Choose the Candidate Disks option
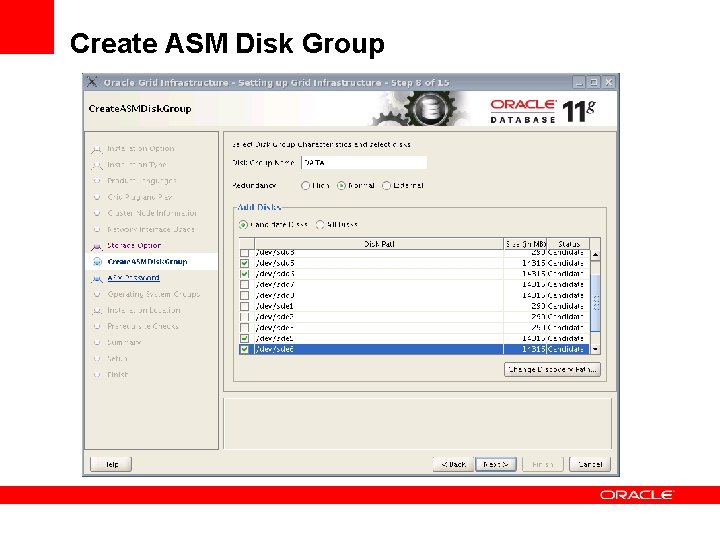 coord(243,225)
